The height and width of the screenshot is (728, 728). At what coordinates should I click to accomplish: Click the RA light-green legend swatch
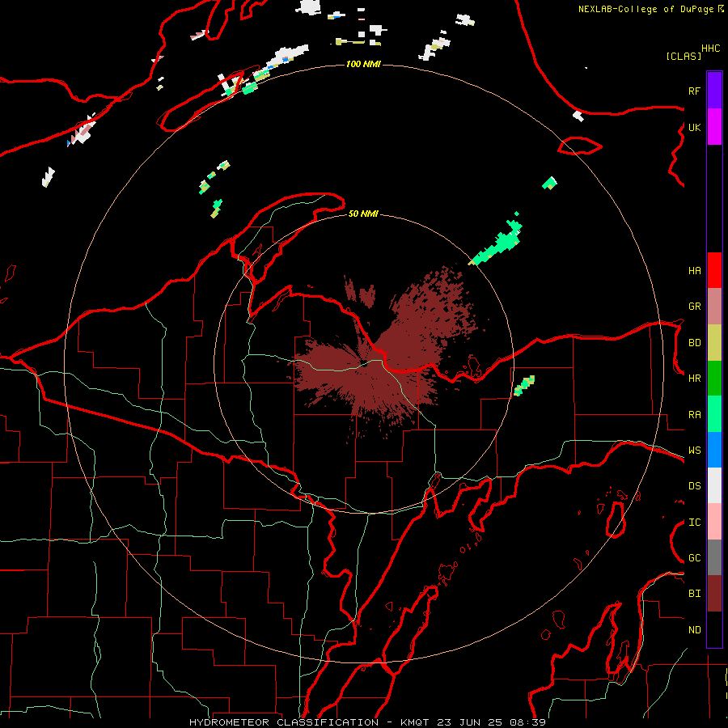click(714, 414)
